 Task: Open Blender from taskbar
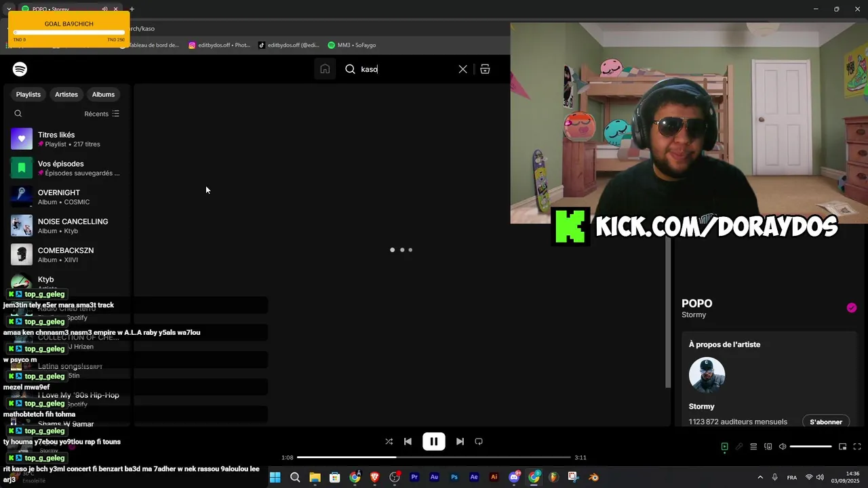(x=593, y=477)
